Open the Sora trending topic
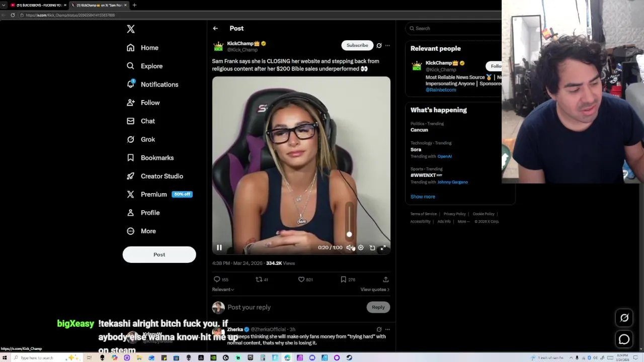Viewport: 644px width, 362px height. (x=416, y=149)
